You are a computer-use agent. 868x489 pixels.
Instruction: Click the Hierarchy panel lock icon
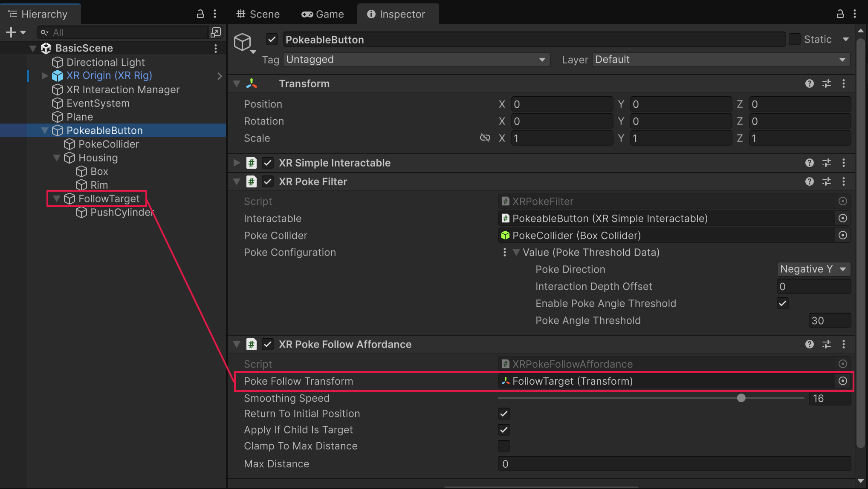pos(200,14)
